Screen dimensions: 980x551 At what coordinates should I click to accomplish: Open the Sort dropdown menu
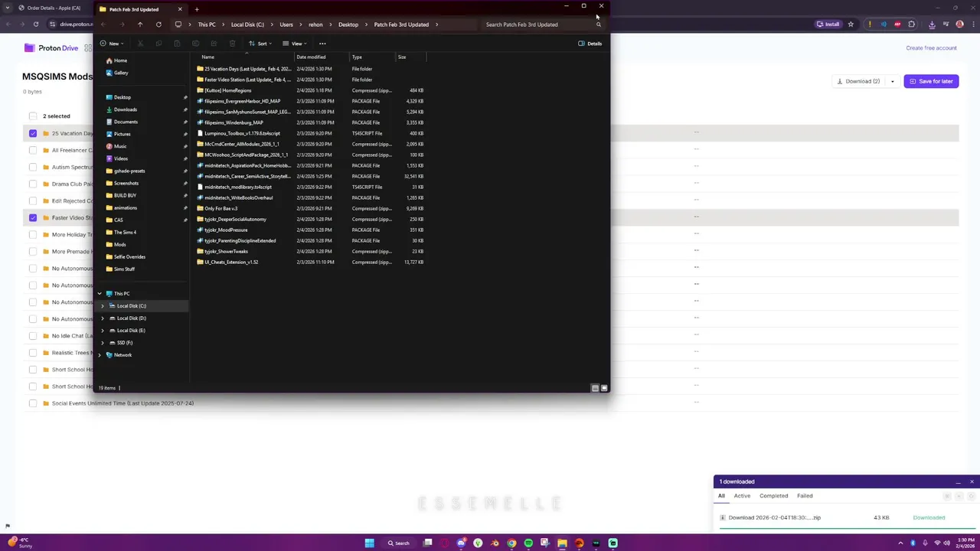[x=260, y=44]
